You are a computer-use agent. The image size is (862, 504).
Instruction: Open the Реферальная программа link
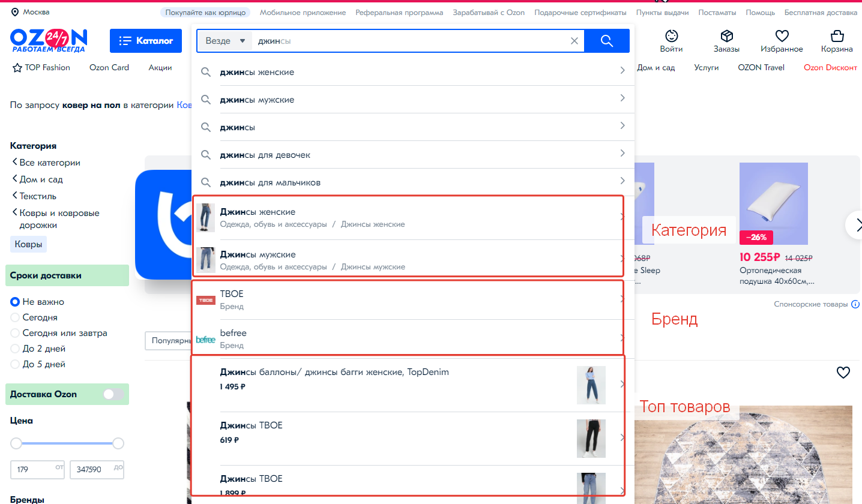coord(399,12)
